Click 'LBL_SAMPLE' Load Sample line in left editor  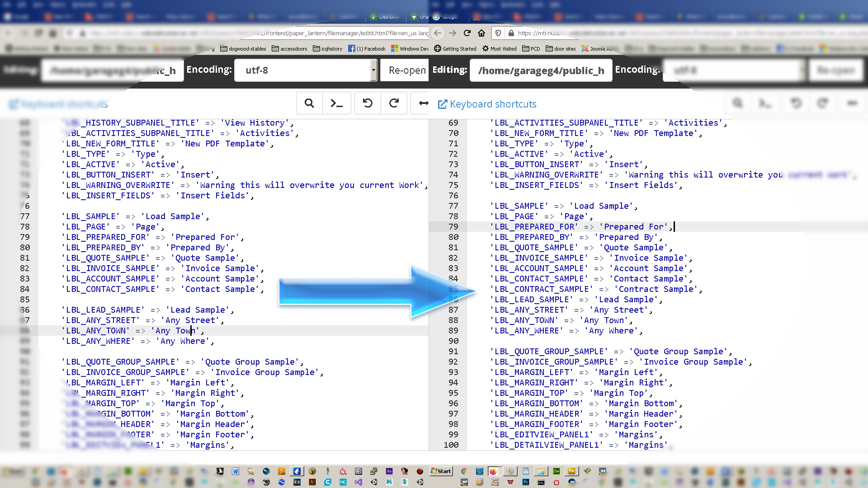tap(135, 216)
